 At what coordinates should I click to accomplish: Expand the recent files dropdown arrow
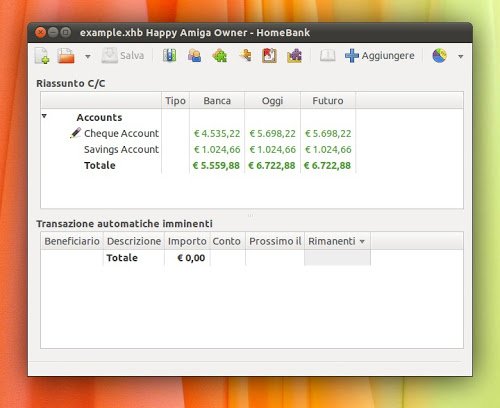coord(88,56)
